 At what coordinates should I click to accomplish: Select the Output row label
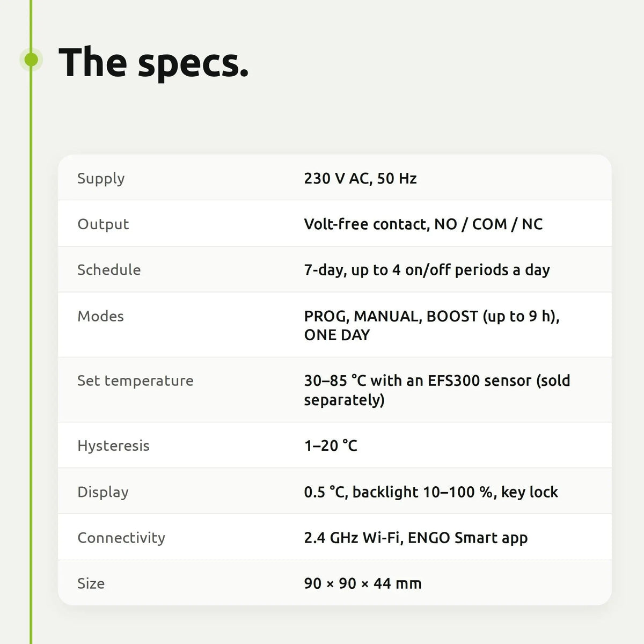pos(103,224)
